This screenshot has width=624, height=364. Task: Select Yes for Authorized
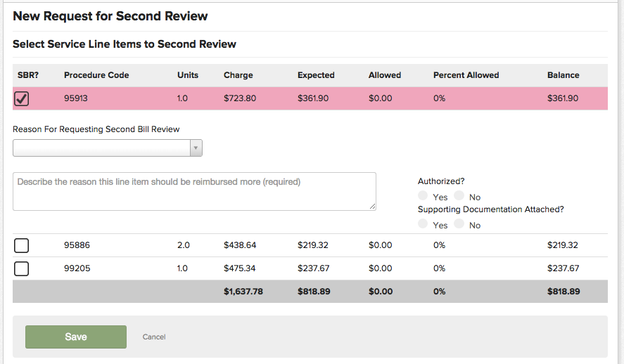(423, 196)
